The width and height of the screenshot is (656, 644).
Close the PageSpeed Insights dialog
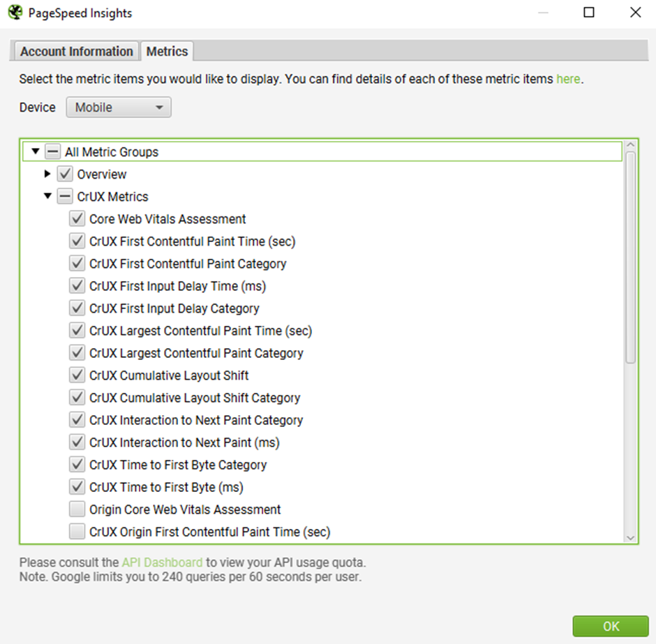click(x=636, y=13)
